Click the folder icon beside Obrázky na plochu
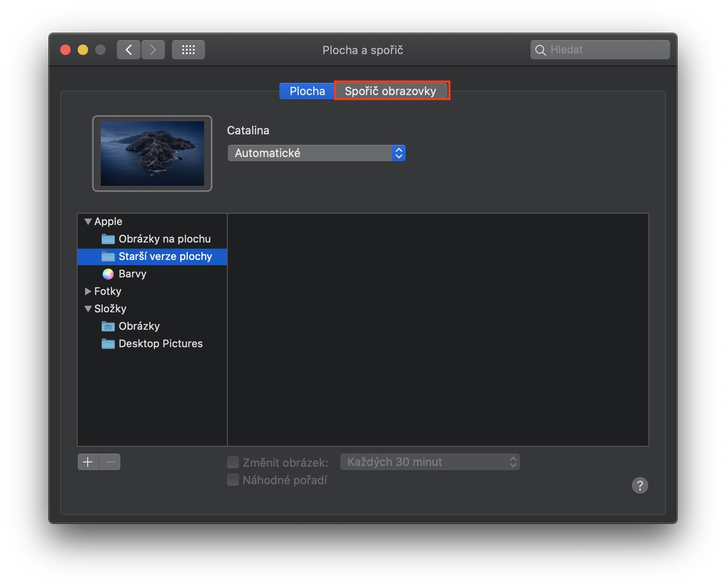This screenshot has height=588, width=726. 108,239
